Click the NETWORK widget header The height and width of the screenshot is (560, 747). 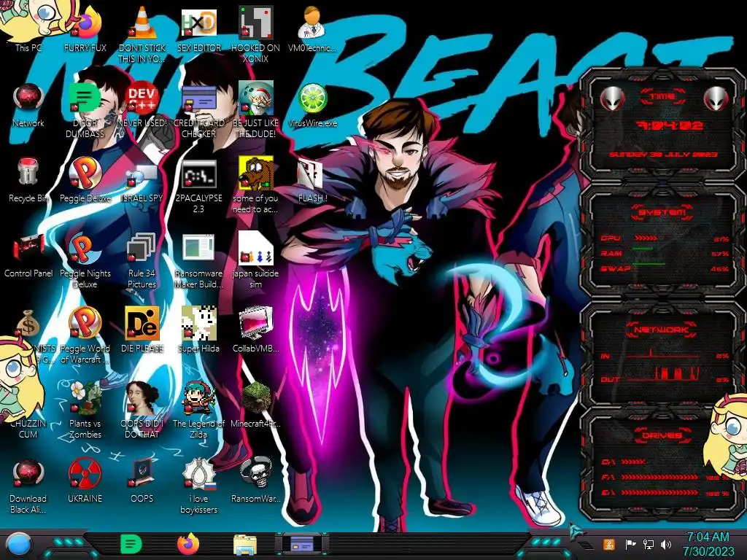[662, 330]
